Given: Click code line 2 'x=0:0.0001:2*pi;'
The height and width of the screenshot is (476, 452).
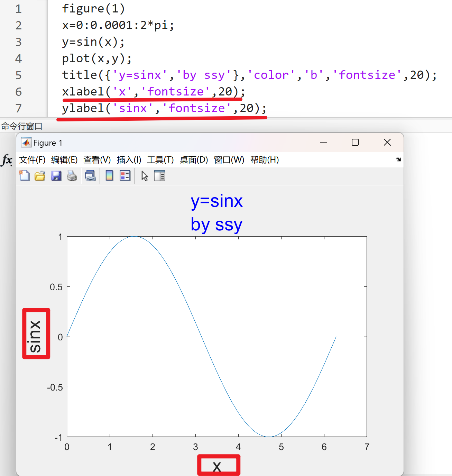Looking at the screenshot, I should click(118, 25).
